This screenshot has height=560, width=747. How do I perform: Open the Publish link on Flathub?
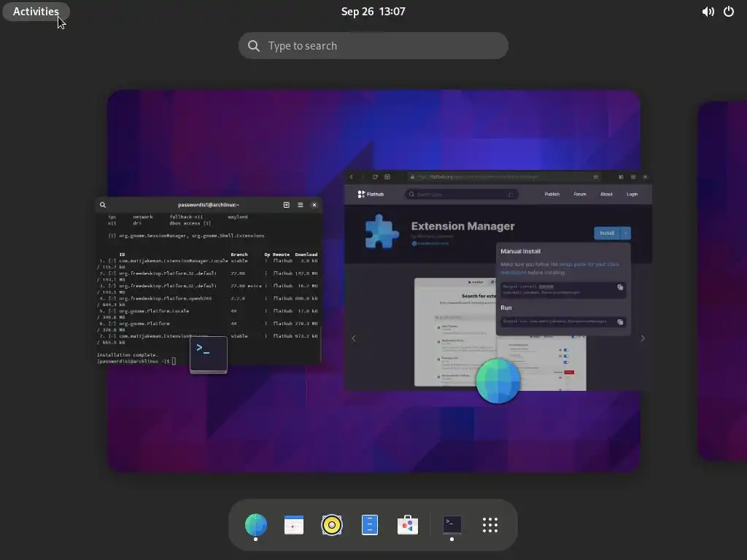coord(552,194)
